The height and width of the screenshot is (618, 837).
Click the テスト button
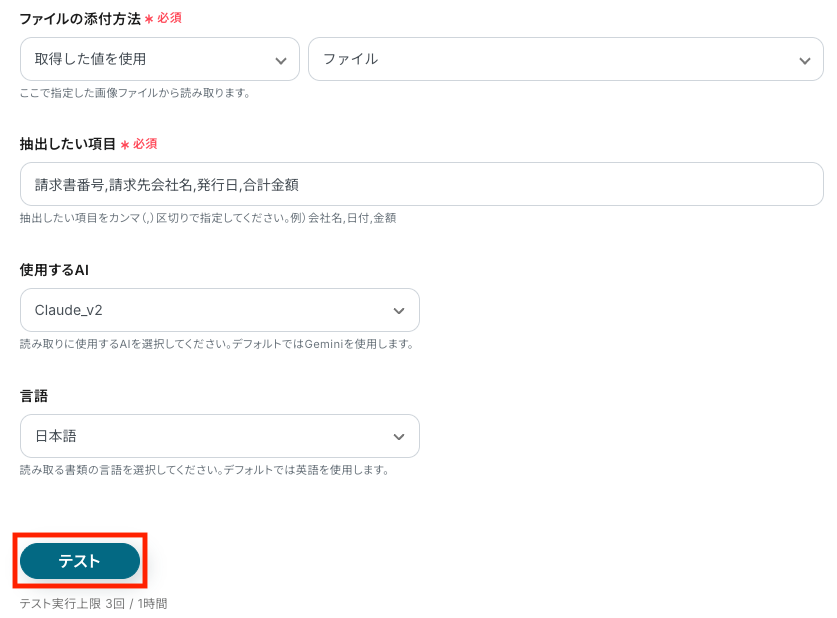pyautogui.click(x=80, y=560)
